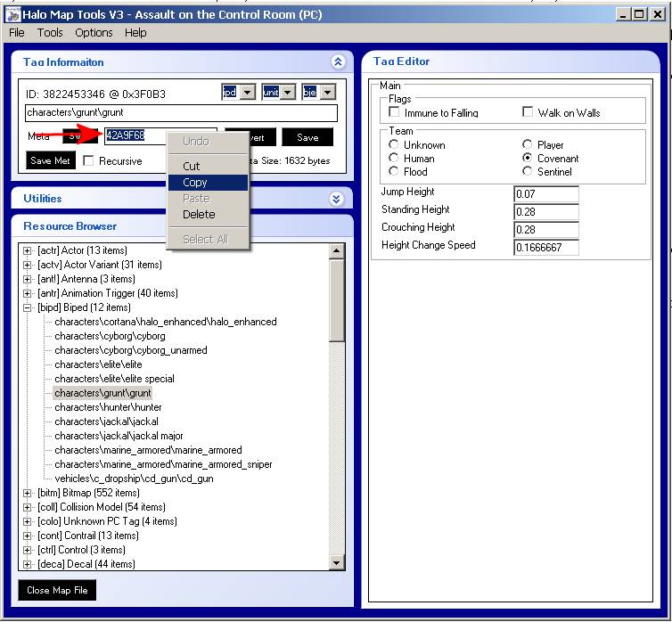The width and height of the screenshot is (672, 622).
Task: Click the Close Map File button
Action: 57,590
